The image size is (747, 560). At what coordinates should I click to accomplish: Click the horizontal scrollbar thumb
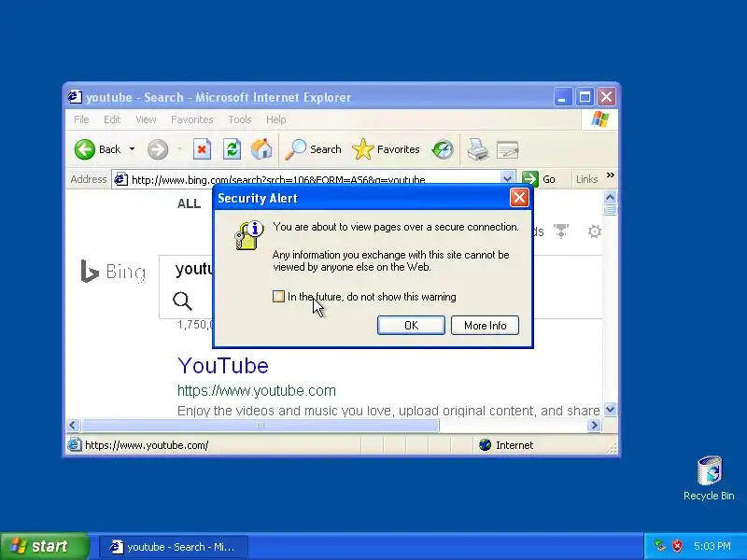coord(261,425)
